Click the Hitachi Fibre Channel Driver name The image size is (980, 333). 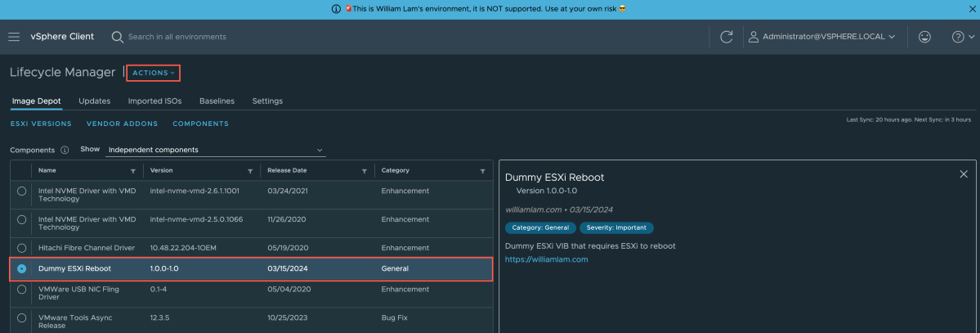pos(87,248)
